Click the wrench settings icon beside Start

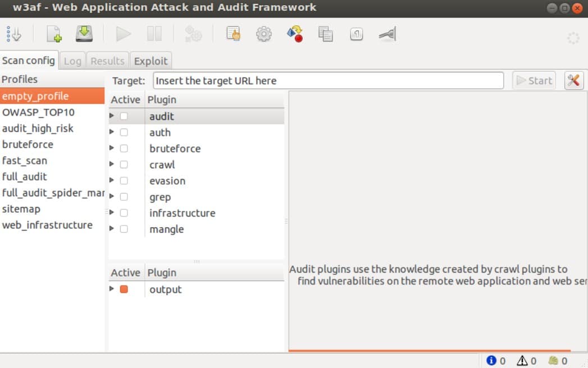(573, 80)
